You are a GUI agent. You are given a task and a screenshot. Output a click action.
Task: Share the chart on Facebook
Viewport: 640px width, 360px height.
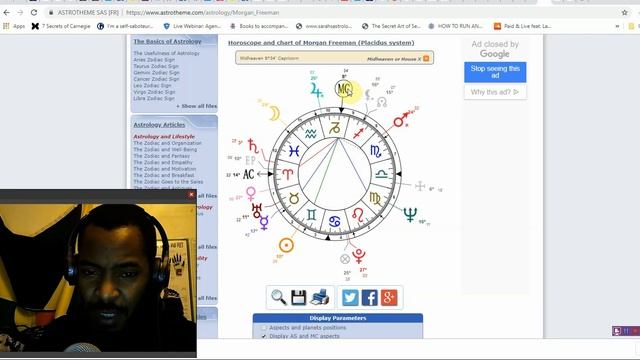click(x=369, y=298)
